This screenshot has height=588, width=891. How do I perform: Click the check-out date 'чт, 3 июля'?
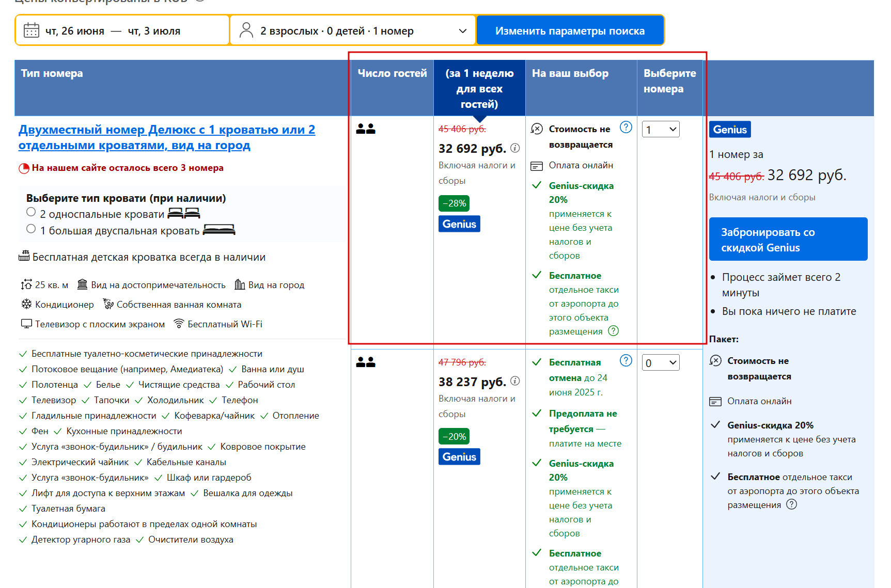click(x=154, y=31)
